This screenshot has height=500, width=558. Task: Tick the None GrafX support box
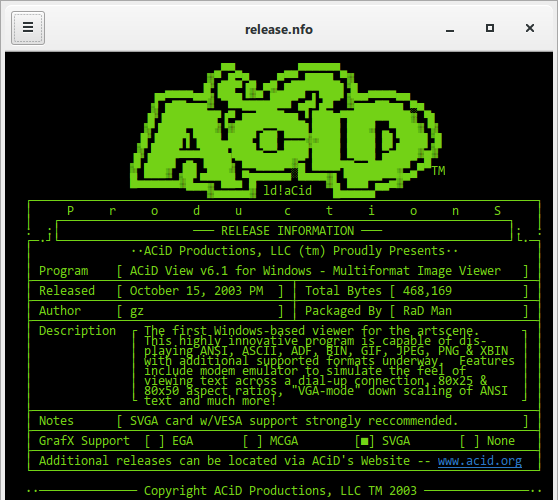point(469,441)
